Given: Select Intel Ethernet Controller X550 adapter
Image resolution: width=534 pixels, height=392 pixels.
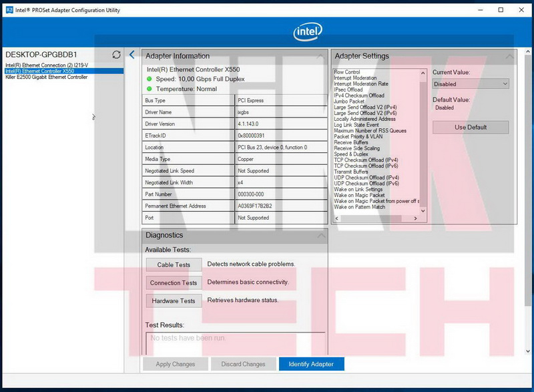Looking at the screenshot, I should [x=64, y=71].
